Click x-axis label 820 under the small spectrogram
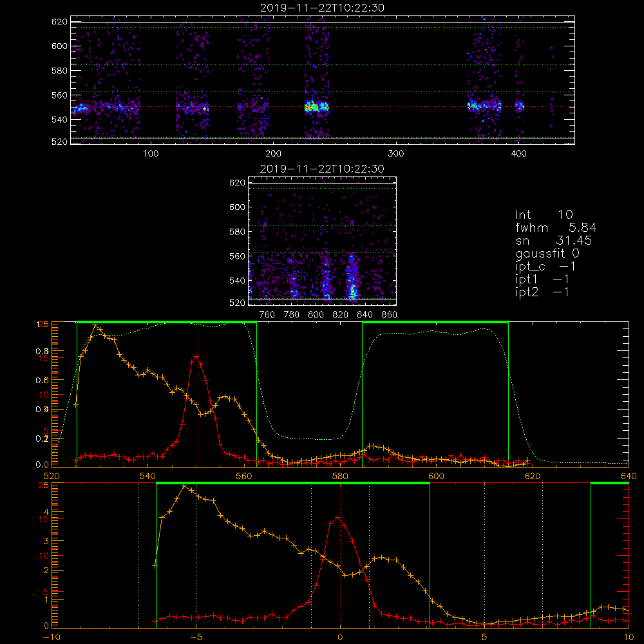This screenshot has height=644, width=644. click(x=341, y=315)
